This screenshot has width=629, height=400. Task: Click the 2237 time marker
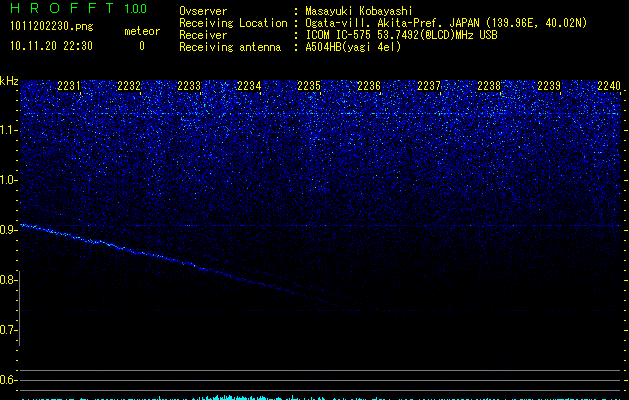coord(429,86)
